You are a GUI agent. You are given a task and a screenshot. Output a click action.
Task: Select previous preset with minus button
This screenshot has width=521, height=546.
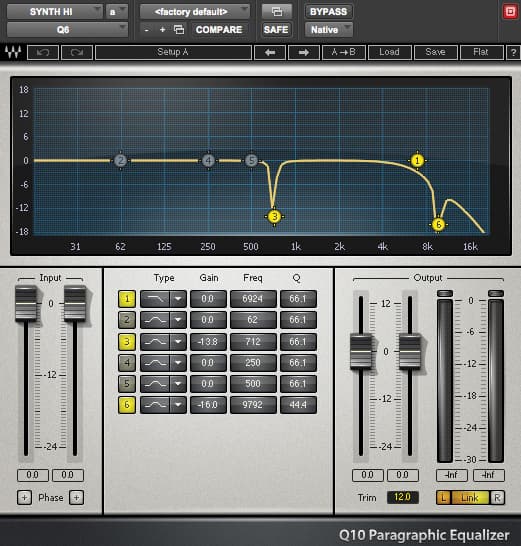point(147,30)
